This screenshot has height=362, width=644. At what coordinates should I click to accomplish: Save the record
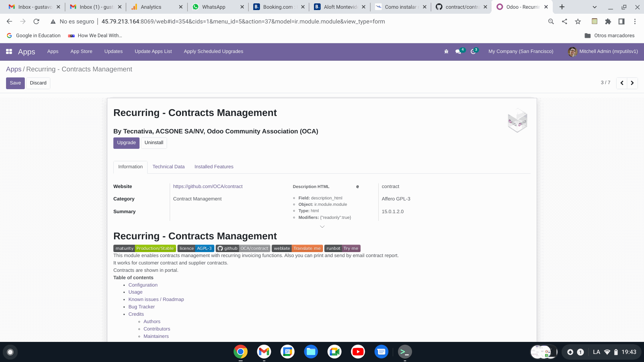click(x=15, y=83)
